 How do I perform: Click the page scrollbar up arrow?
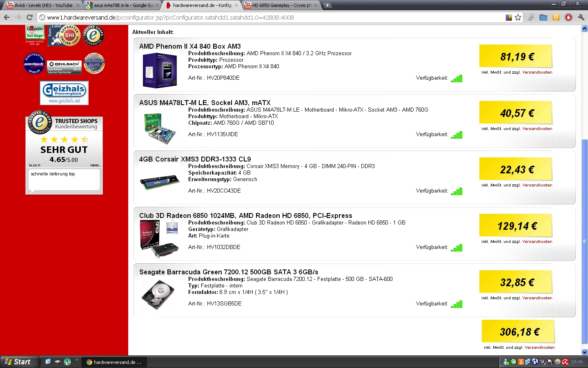(584, 29)
